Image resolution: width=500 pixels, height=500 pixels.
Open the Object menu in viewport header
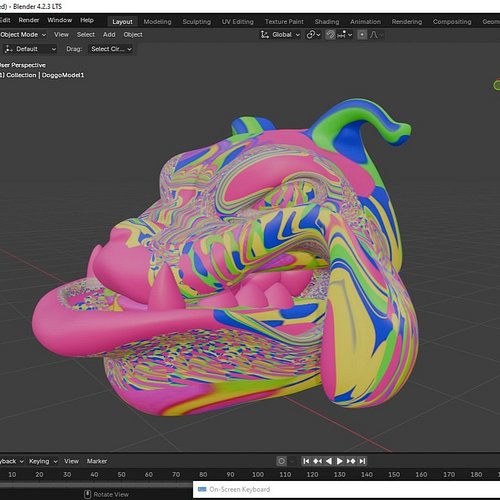(x=133, y=35)
